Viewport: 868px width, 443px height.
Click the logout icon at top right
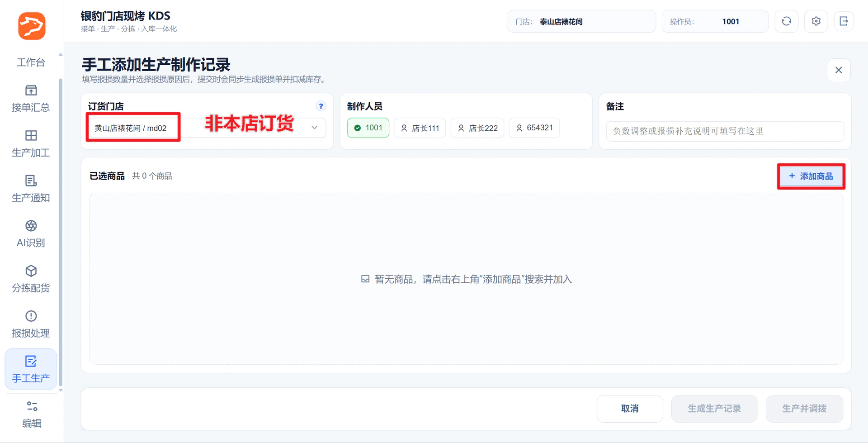click(844, 21)
